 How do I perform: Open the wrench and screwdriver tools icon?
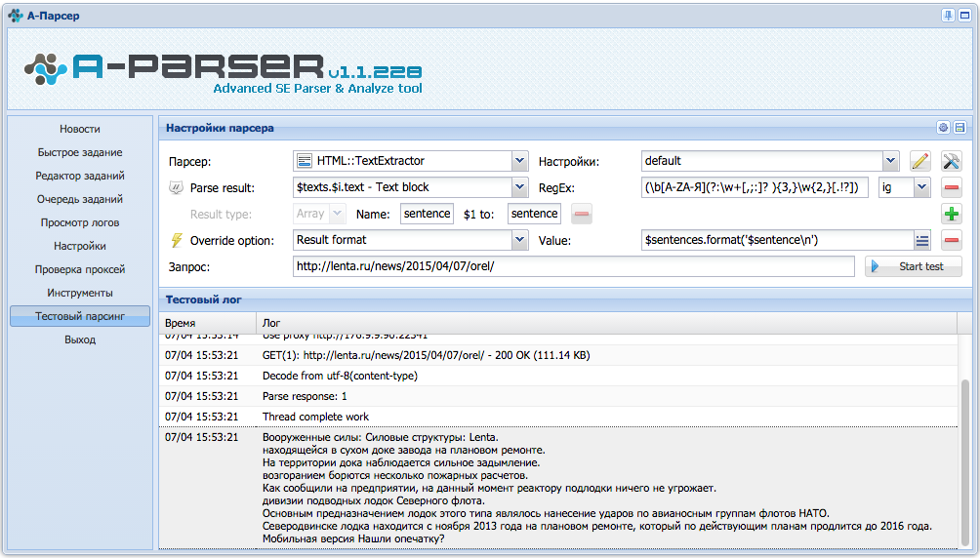point(952,161)
